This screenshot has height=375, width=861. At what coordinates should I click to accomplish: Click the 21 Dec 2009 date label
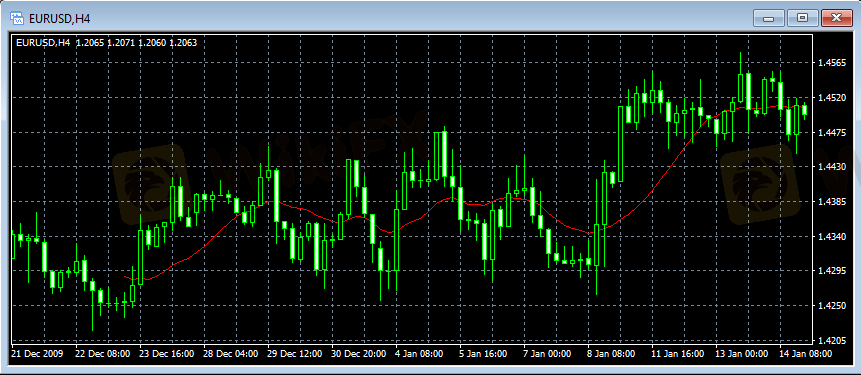[37, 353]
